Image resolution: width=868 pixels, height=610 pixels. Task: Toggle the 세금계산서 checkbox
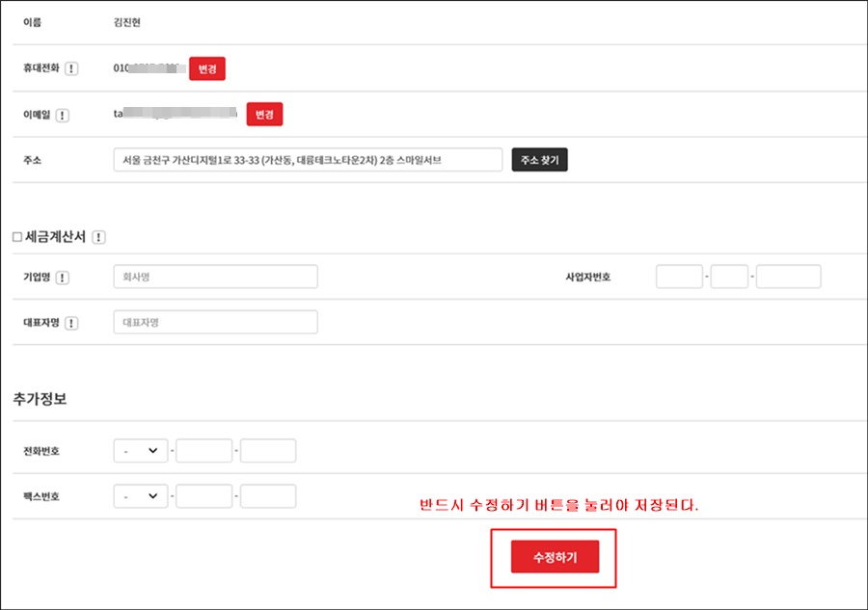click(x=17, y=237)
